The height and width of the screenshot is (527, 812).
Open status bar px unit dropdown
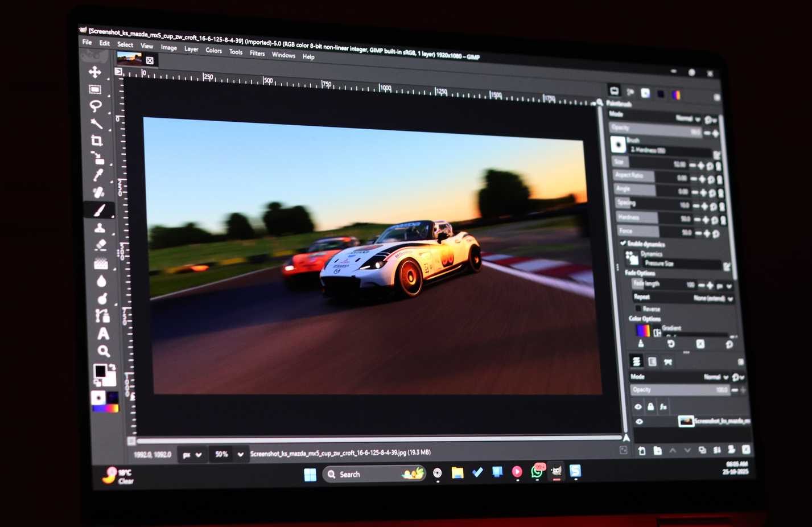(191, 455)
